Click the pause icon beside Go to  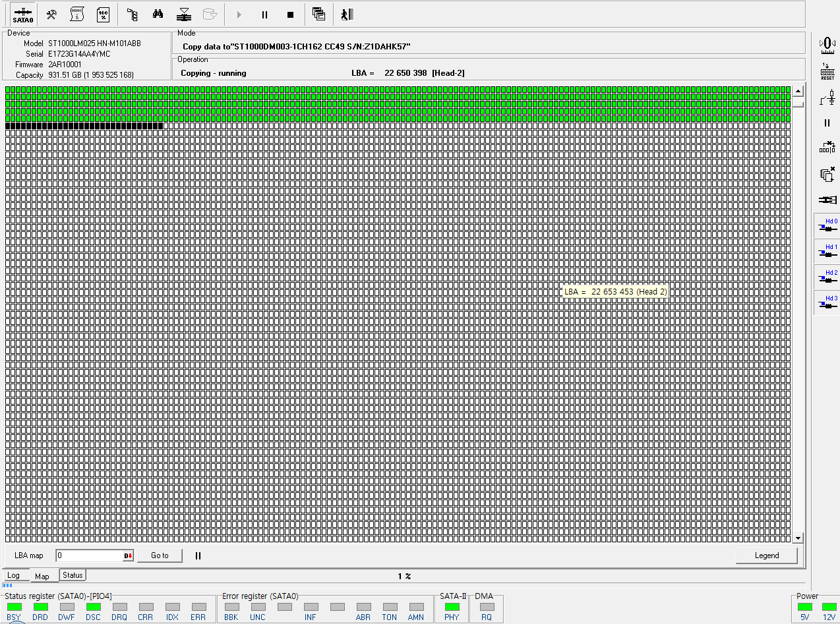click(198, 555)
